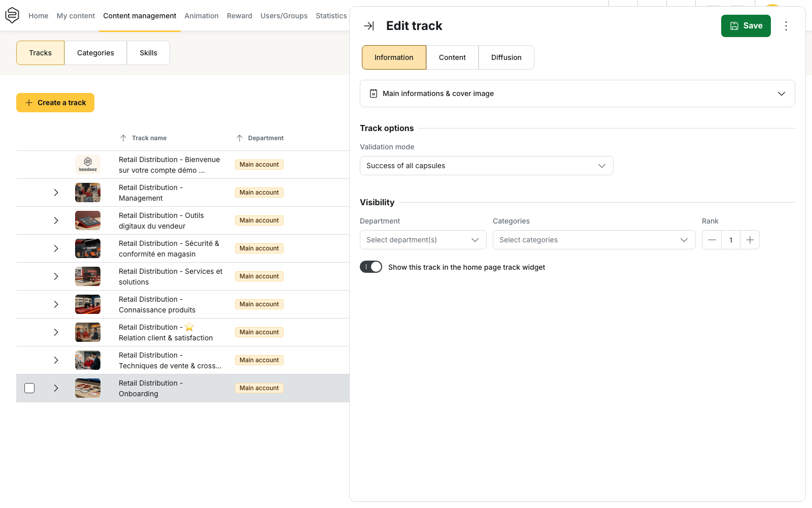
Task: Expand the Services et solutions row
Action: 56,276
